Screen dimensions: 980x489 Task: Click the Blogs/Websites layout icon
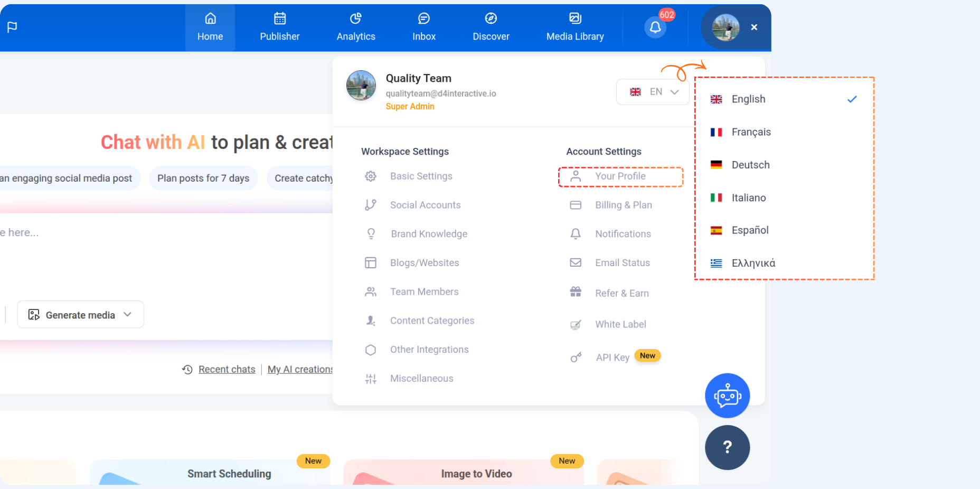point(371,263)
